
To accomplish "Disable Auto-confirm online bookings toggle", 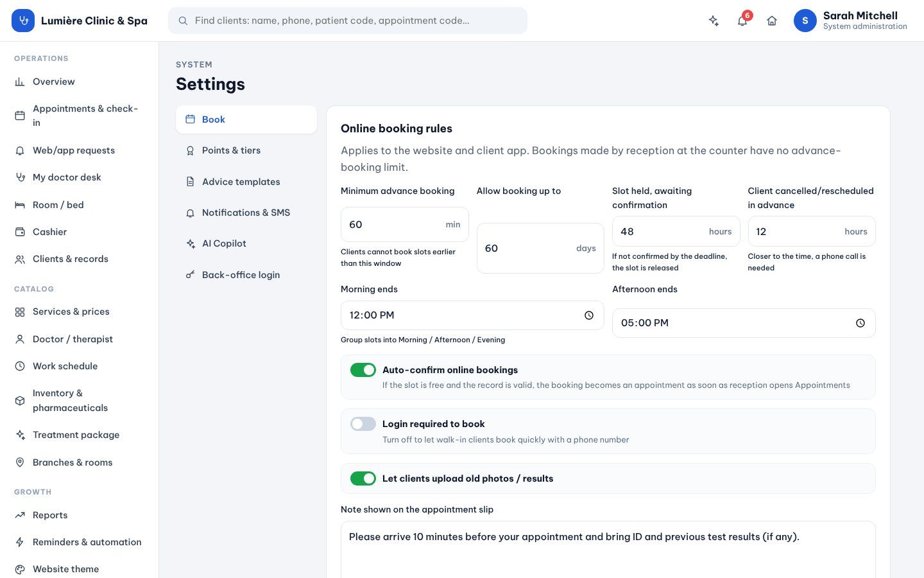I will click(363, 370).
